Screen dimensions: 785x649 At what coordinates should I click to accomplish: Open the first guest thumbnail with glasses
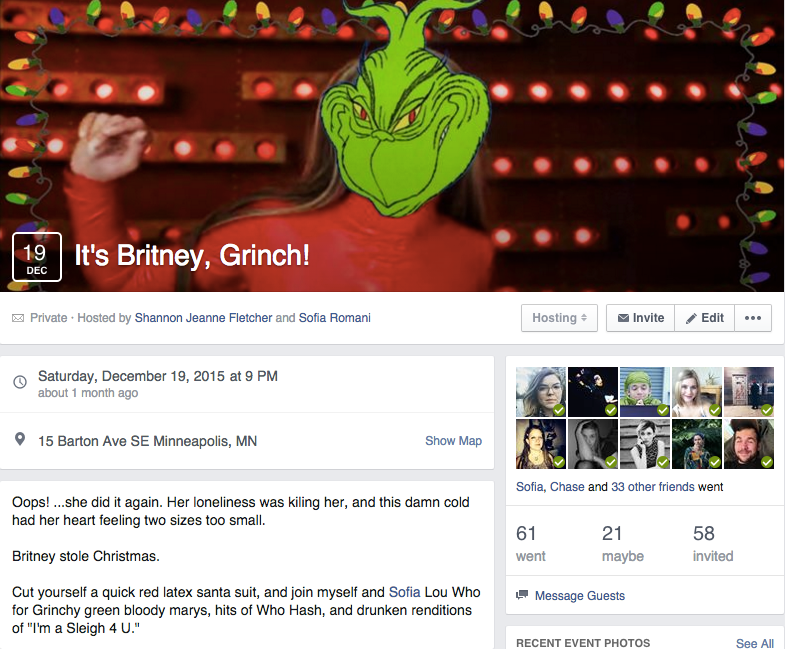pos(541,392)
